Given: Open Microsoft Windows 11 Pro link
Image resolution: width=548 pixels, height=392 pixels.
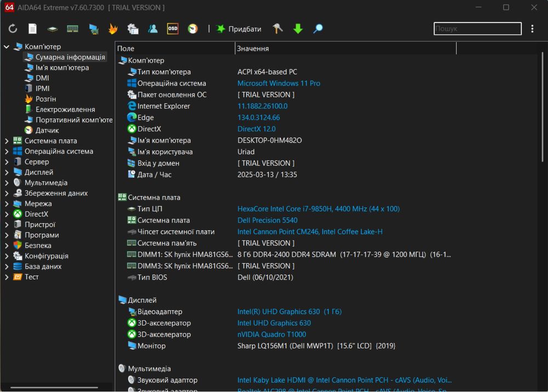Looking at the screenshot, I should click(278, 83).
